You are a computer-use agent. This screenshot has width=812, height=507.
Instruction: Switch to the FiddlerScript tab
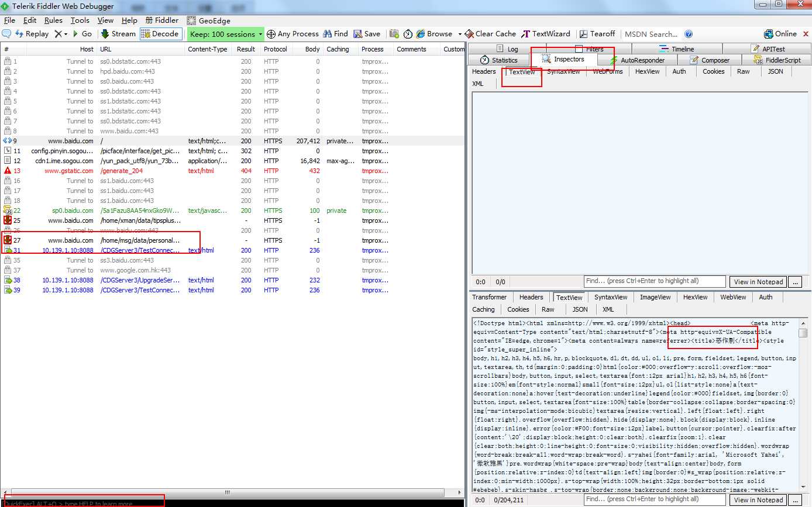point(777,60)
